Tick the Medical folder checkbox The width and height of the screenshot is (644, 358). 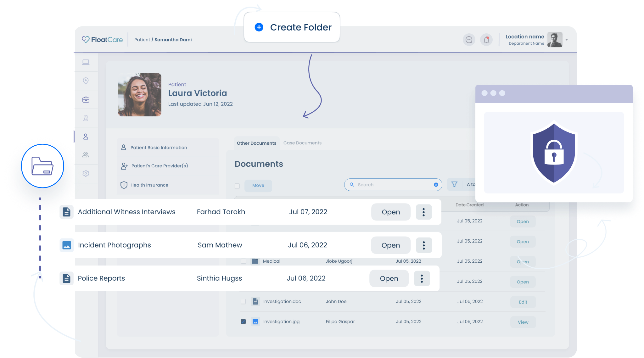coord(243,261)
